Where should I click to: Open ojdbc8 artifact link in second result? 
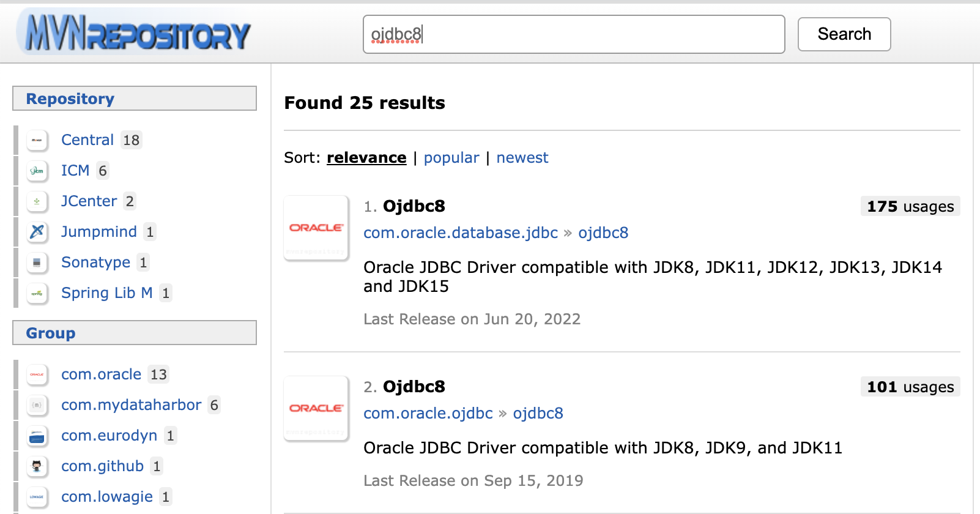538,414
